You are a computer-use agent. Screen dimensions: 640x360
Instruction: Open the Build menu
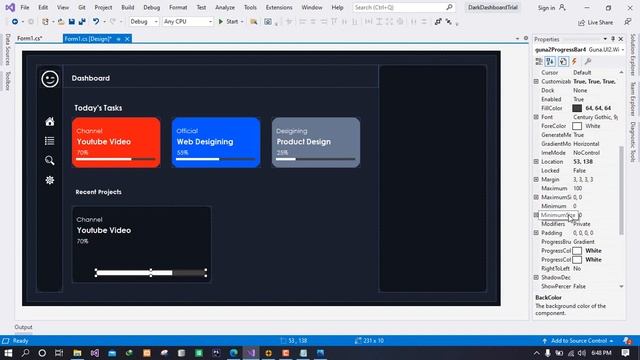128,8
